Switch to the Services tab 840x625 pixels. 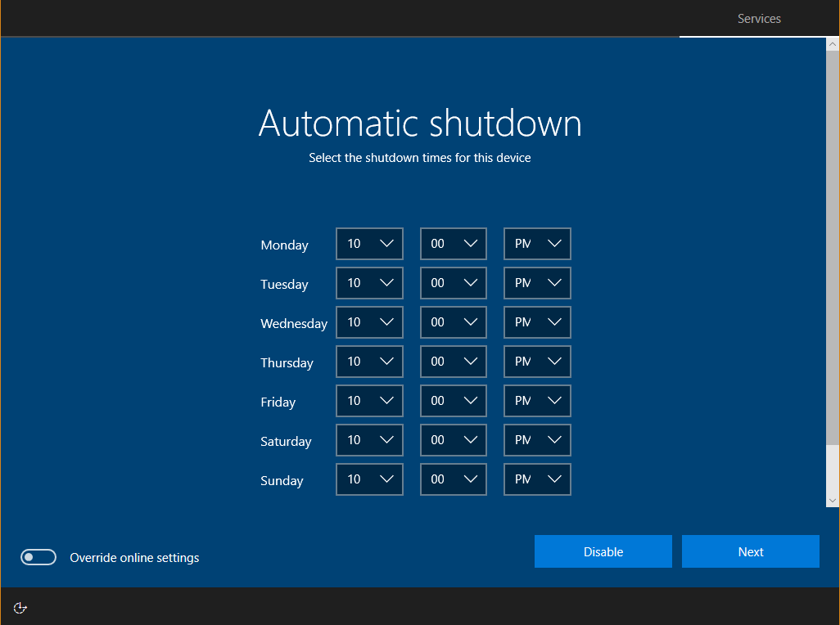758,18
